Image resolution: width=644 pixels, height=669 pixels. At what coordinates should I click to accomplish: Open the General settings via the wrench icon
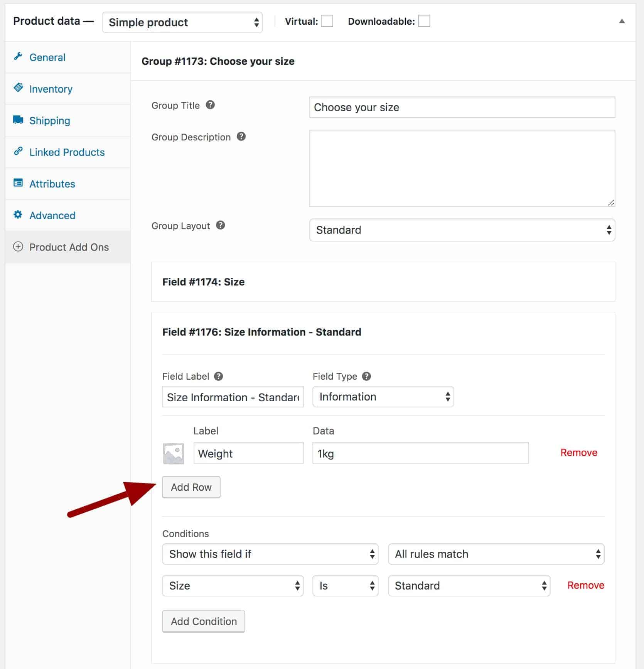[x=18, y=56]
